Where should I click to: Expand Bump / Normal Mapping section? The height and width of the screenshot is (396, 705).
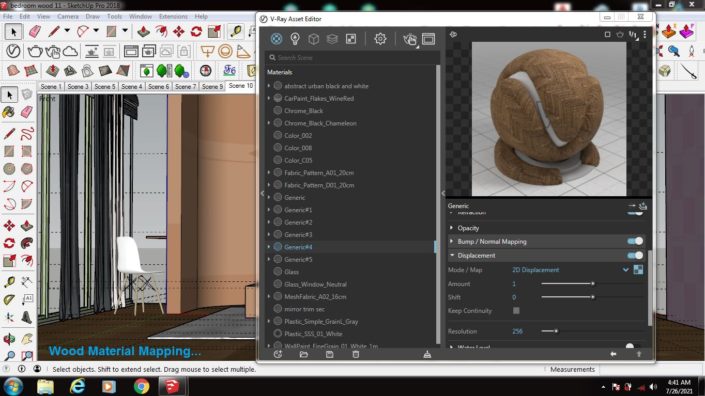[451, 241]
